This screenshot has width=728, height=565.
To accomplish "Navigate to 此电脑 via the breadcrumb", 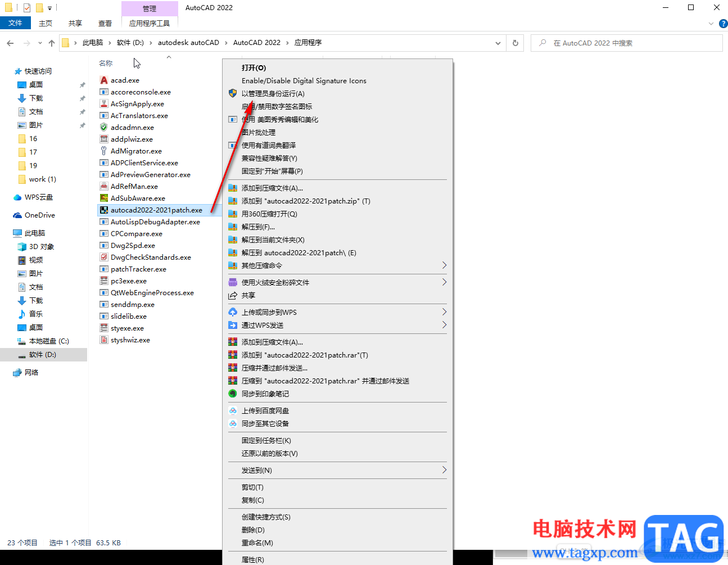I will (92, 42).
